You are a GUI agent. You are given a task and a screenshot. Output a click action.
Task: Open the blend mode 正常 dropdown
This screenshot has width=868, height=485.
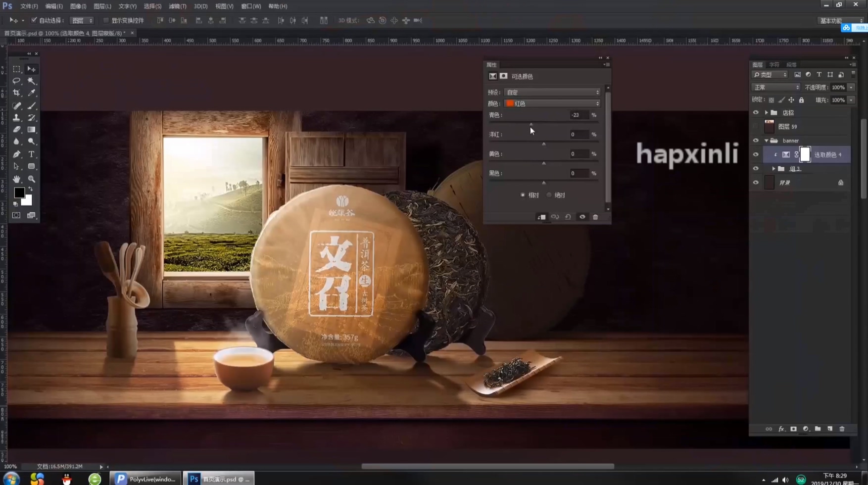[775, 87]
